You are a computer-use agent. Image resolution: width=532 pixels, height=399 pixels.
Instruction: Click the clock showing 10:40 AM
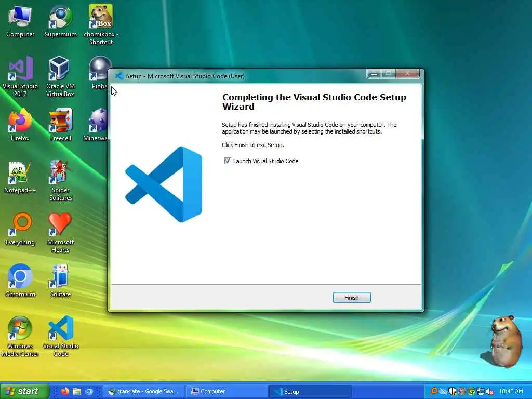tap(511, 391)
